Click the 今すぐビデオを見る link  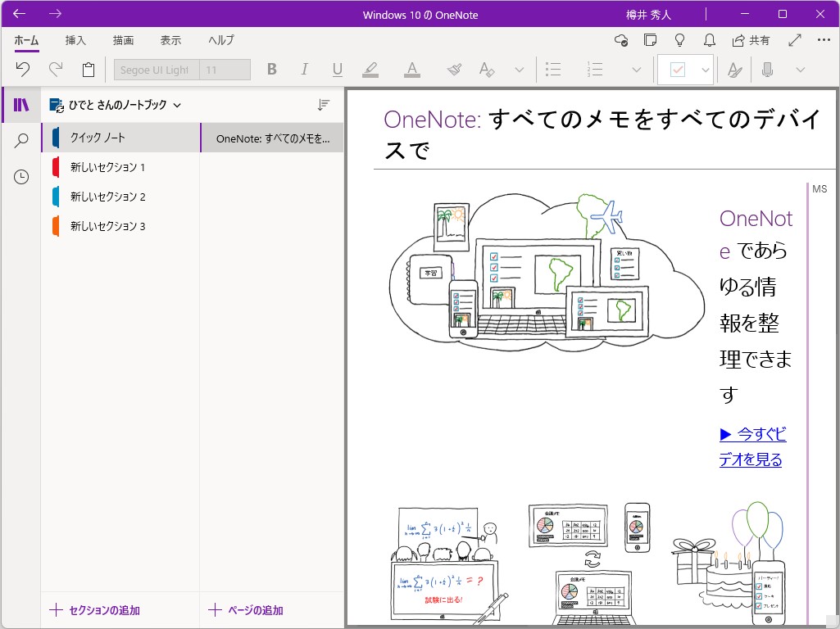752,446
